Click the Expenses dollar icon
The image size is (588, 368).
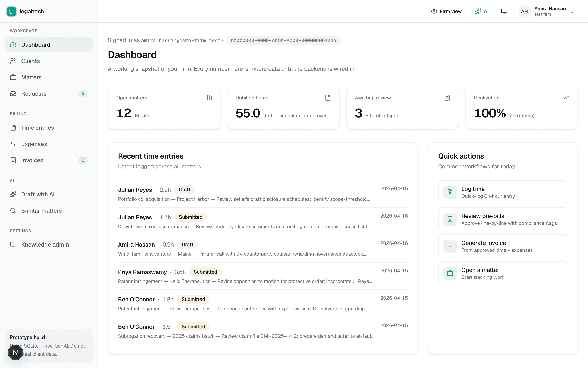point(13,144)
